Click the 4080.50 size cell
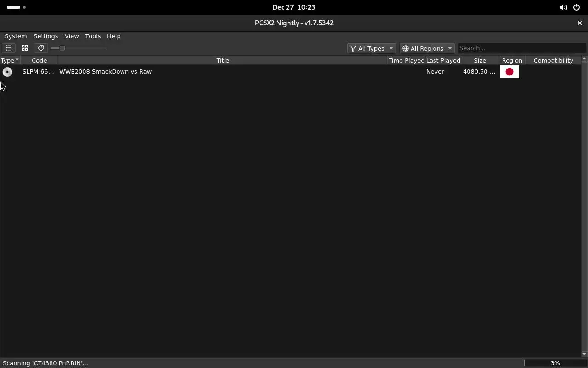Image resolution: width=588 pixels, height=368 pixels. (x=479, y=72)
